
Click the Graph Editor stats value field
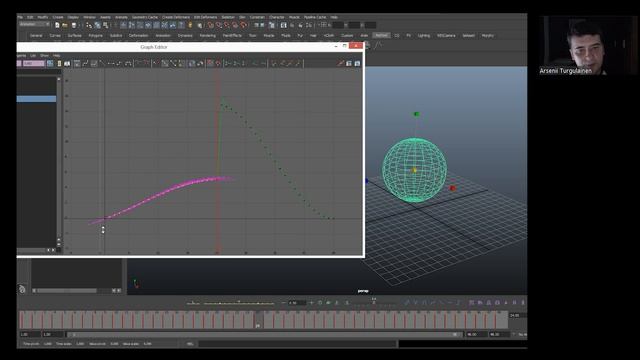point(33,63)
